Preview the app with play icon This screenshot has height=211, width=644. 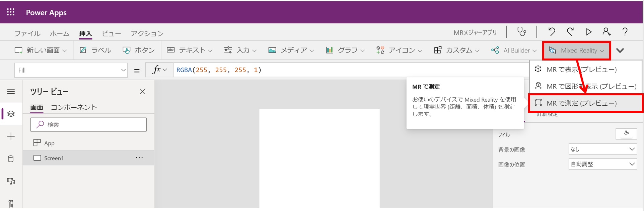(x=588, y=32)
